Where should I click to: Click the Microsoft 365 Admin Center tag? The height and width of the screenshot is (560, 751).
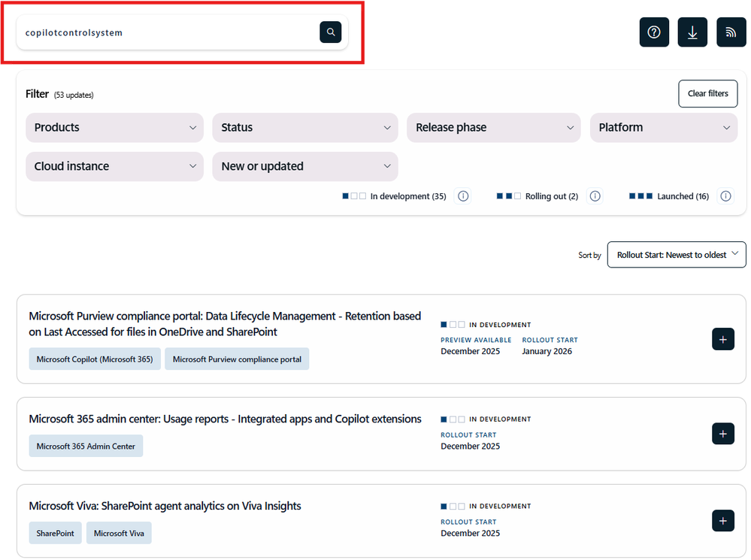coord(85,446)
